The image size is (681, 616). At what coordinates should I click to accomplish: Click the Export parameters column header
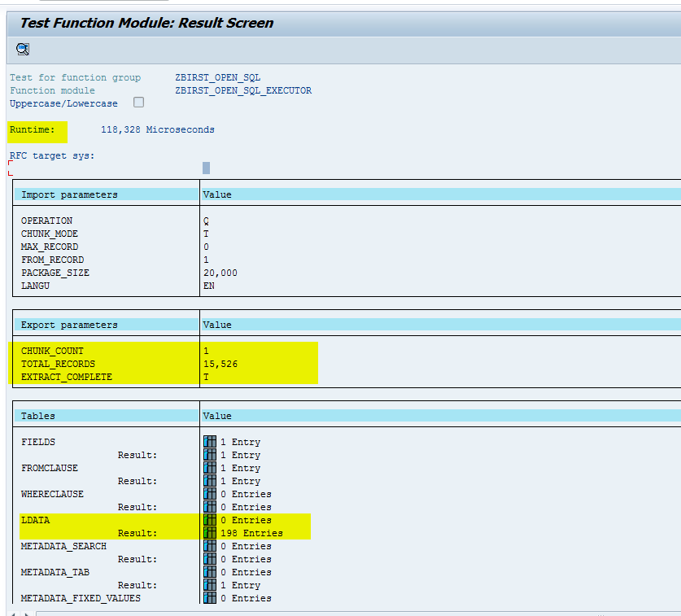click(69, 325)
